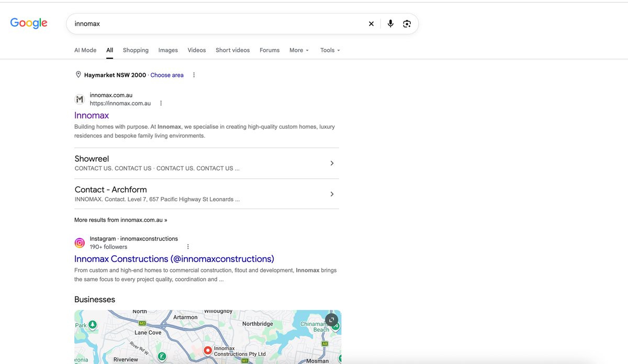Open three-dot menu beside Instagram result

[188, 246]
